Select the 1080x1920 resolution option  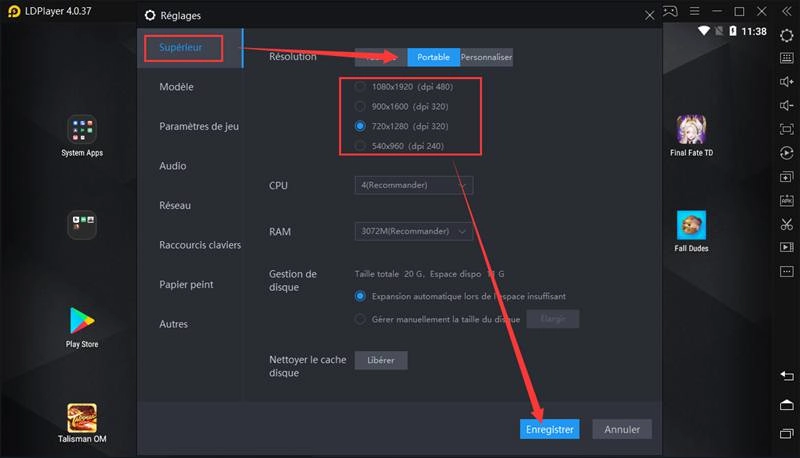[362, 87]
